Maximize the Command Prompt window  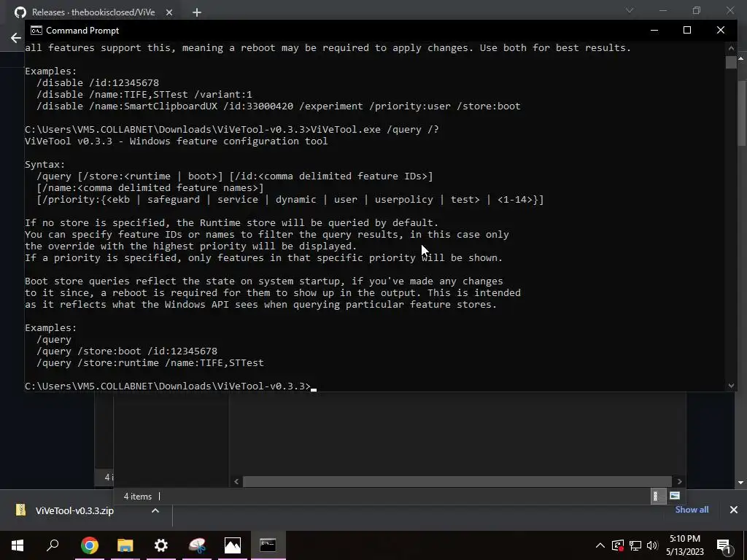[x=687, y=30]
